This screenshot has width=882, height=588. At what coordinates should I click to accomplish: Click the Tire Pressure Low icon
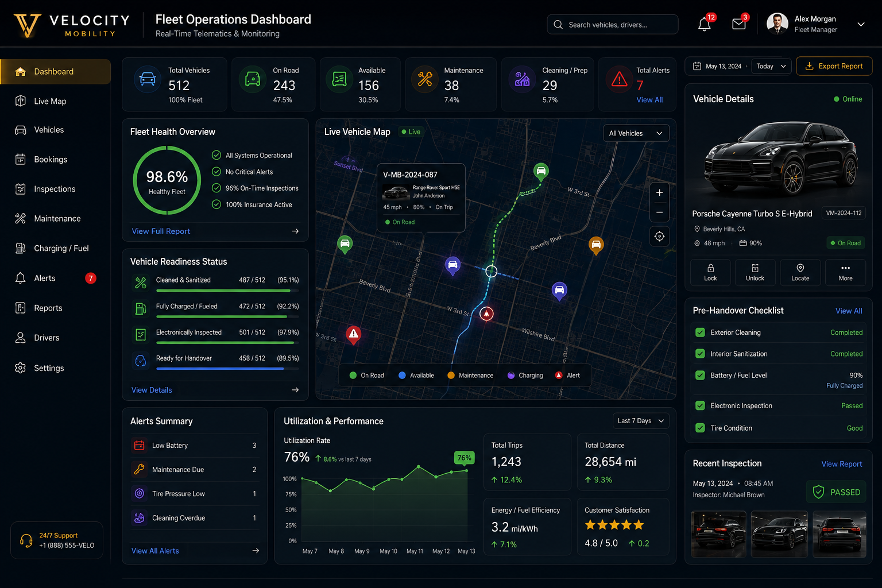coord(139,493)
